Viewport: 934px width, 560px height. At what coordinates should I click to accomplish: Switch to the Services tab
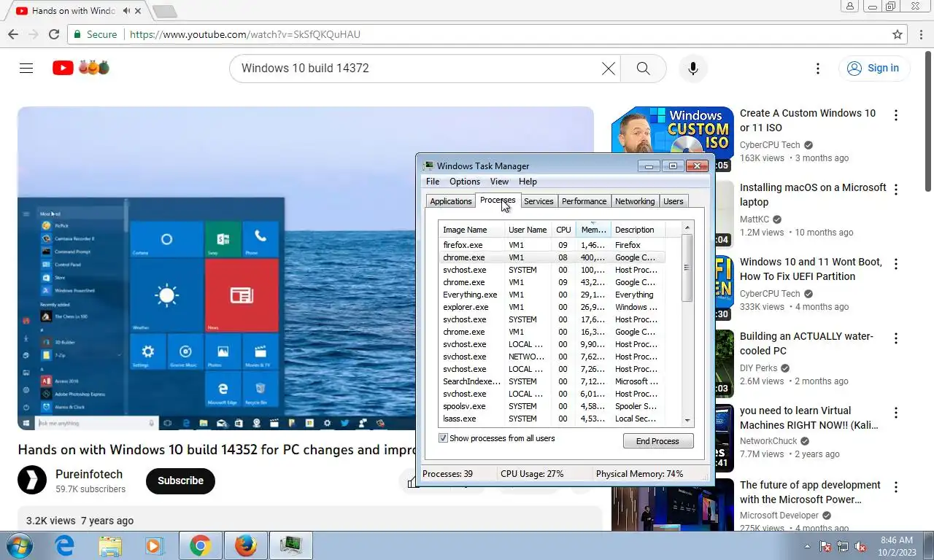[539, 201]
